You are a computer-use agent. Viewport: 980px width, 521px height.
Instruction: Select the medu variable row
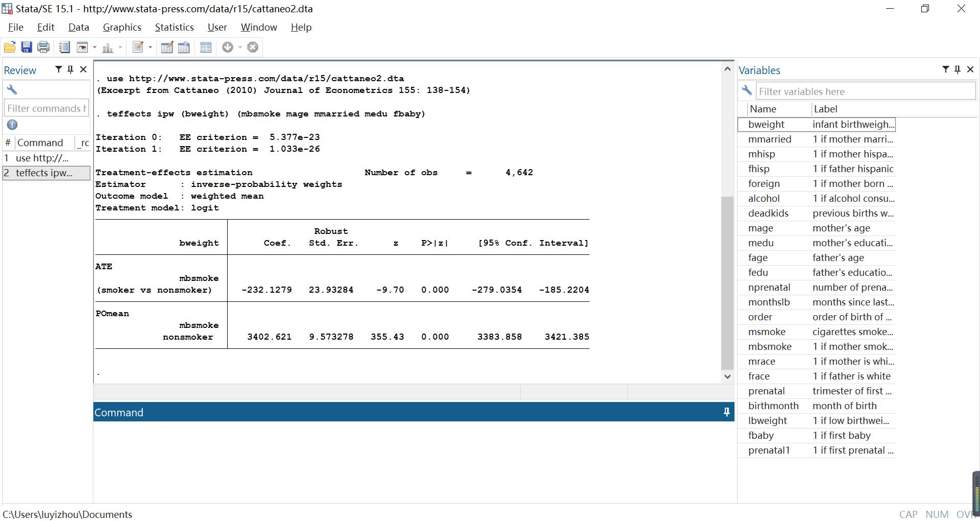[x=817, y=243]
